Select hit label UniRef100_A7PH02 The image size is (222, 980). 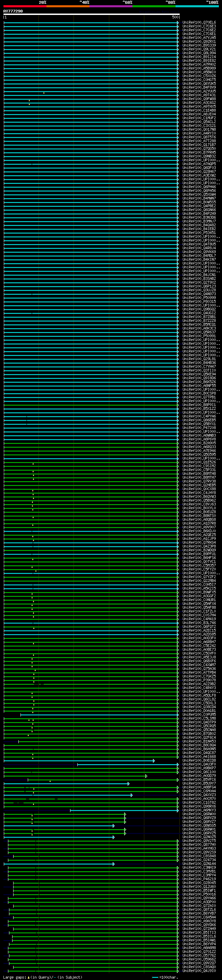[x=199, y=65]
